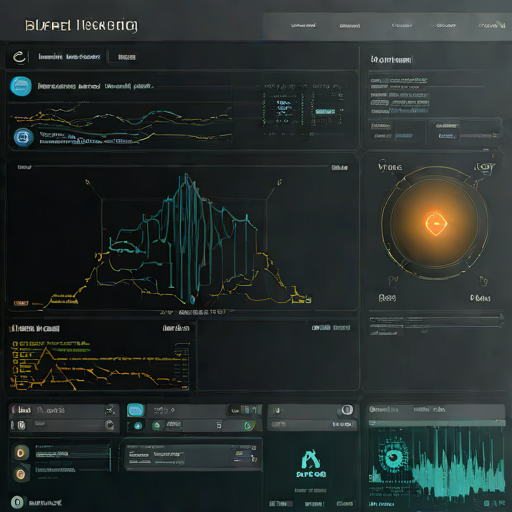The width and height of the screenshot is (512, 512).
Task: Click the small icon at the right of the first bottom-left row
Action: (x=110, y=410)
